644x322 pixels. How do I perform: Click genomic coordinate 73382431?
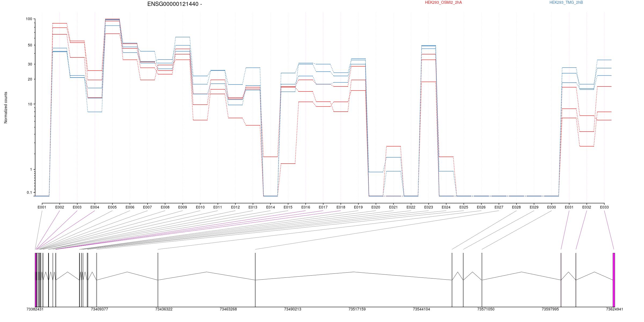[35, 309]
